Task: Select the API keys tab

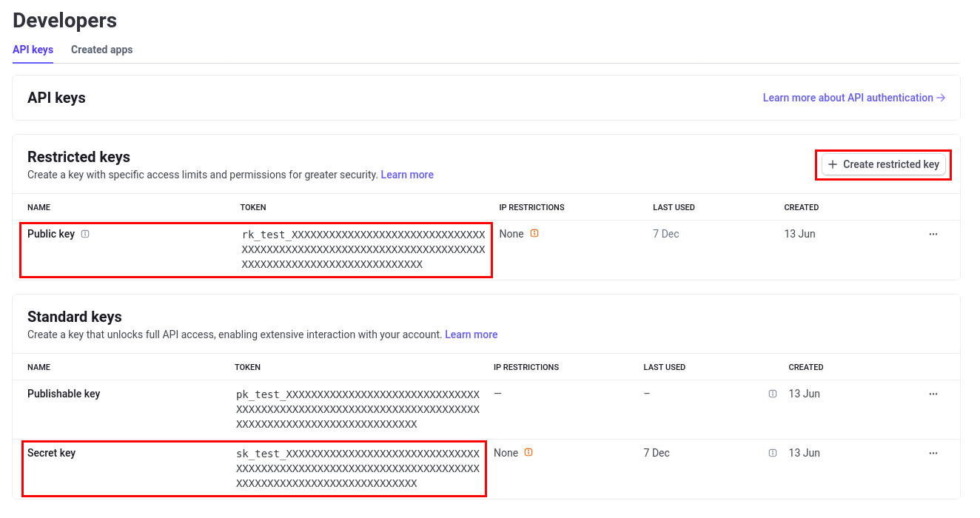Action: click(x=33, y=50)
